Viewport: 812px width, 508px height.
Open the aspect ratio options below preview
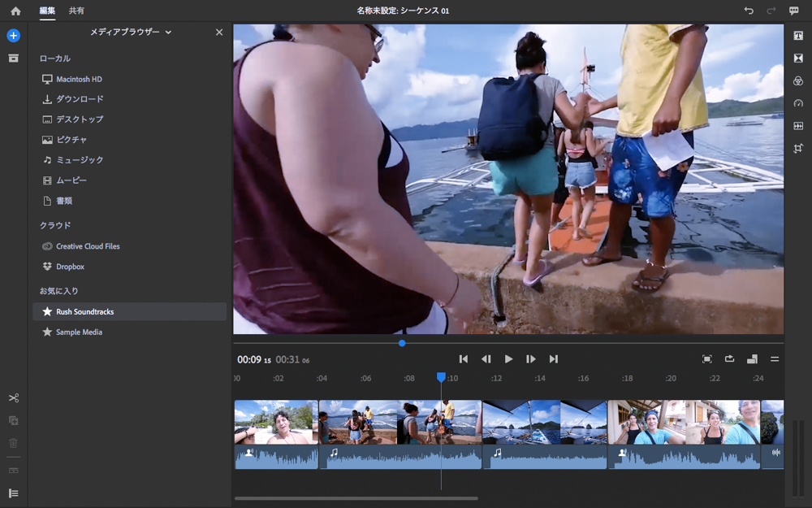pyautogui.click(x=752, y=359)
